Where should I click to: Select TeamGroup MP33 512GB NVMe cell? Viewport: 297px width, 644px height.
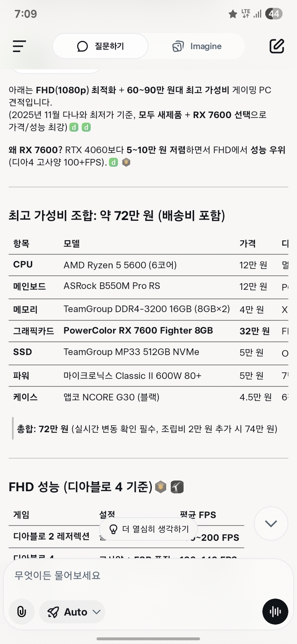point(131,352)
